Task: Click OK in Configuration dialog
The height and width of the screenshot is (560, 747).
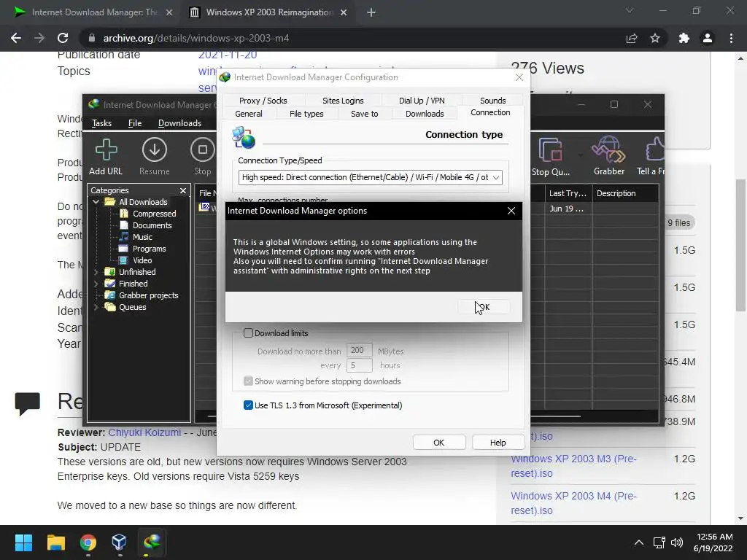Action: pos(438,443)
